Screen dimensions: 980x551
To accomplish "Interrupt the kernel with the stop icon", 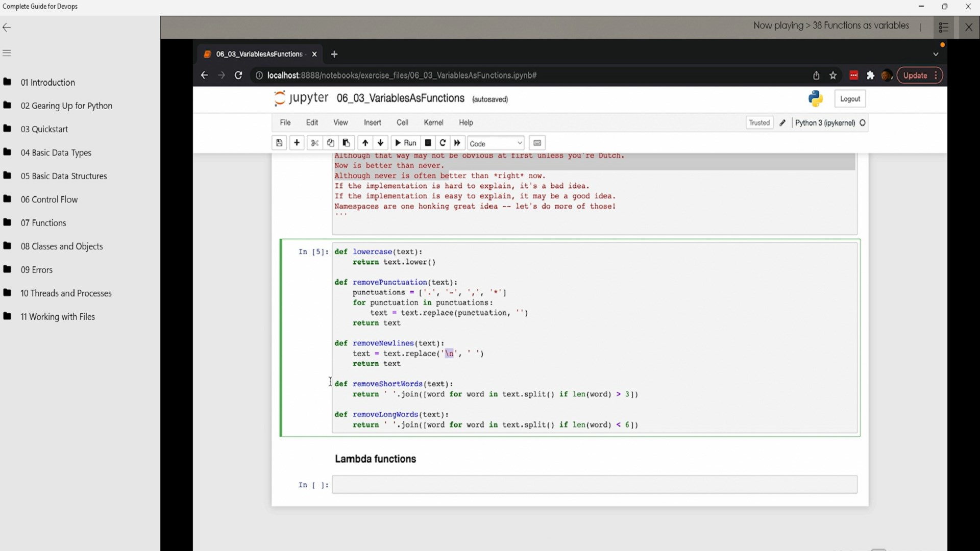I will pyautogui.click(x=428, y=143).
